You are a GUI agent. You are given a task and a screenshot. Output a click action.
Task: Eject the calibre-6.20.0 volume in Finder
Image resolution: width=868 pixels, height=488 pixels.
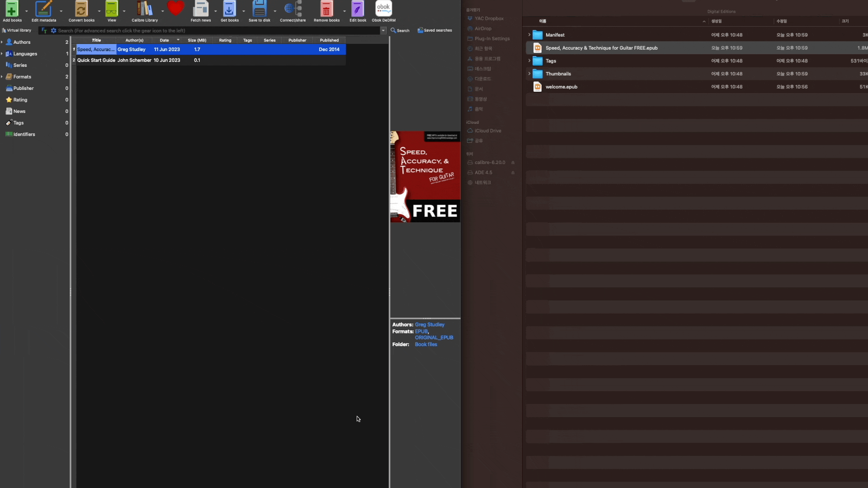pos(513,163)
